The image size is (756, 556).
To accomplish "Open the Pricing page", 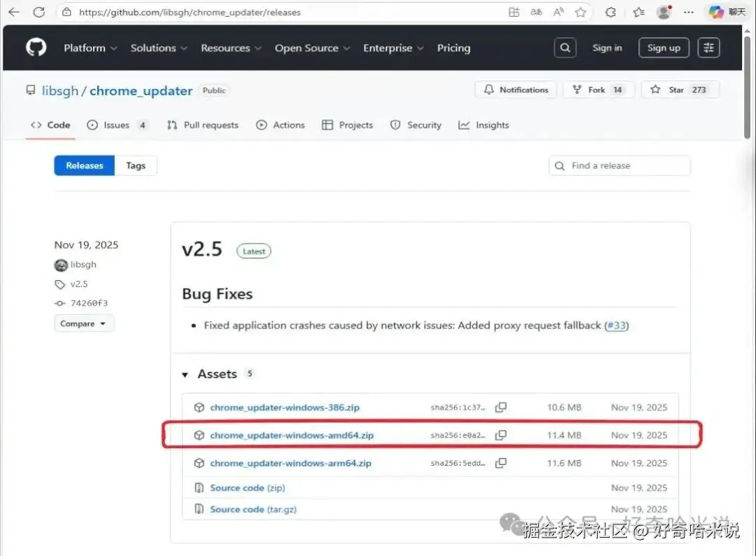I will [x=454, y=48].
